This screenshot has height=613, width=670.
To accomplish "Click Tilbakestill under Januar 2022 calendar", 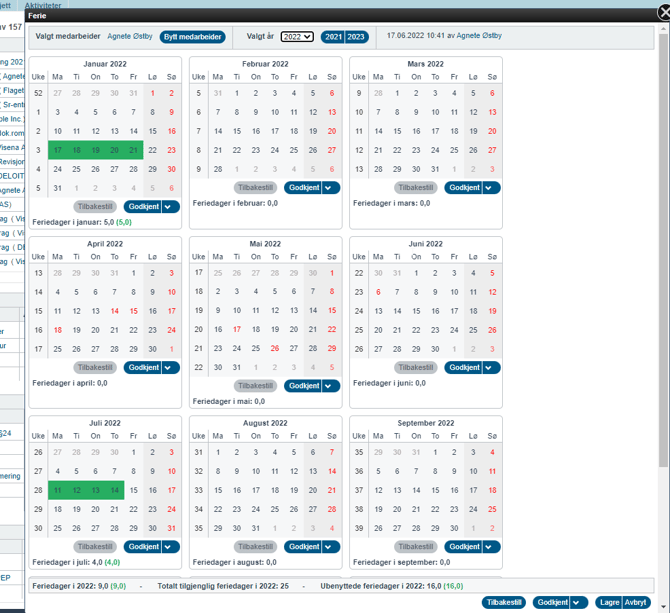I will (x=94, y=207).
